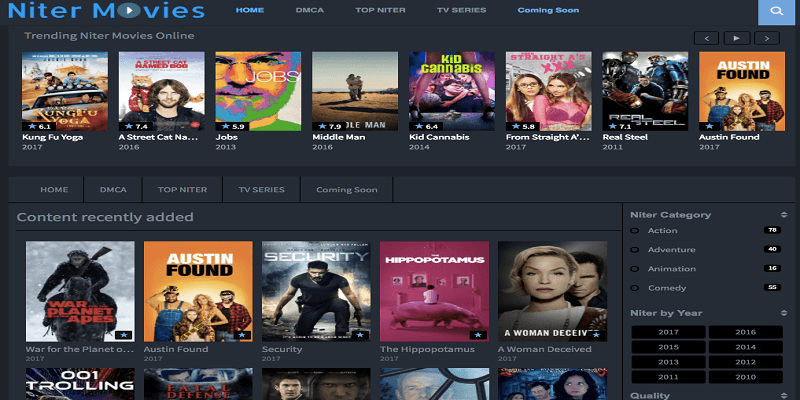Image resolution: width=800 pixels, height=400 pixels.
Task: Open TV SERIES in the top navigation
Action: [461, 10]
